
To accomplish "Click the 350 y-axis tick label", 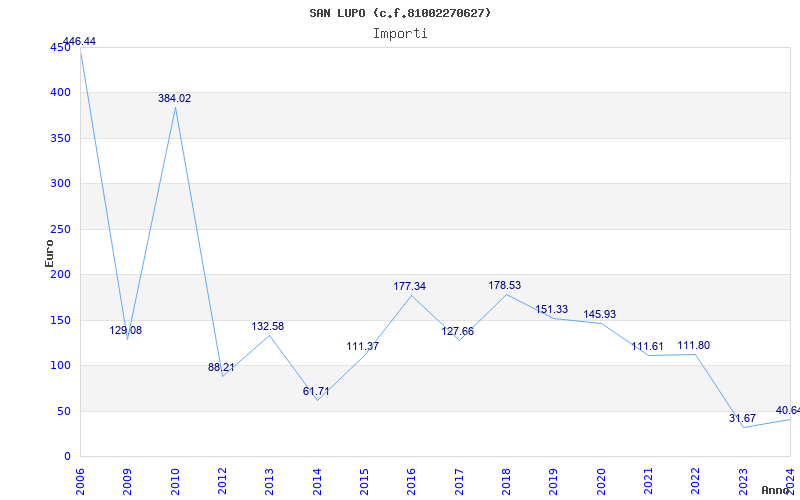I will tap(60, 138).
